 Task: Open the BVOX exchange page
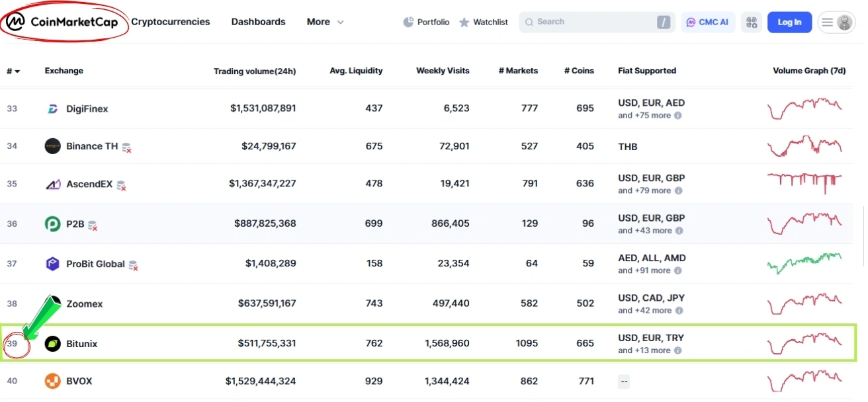click(79, 381)
